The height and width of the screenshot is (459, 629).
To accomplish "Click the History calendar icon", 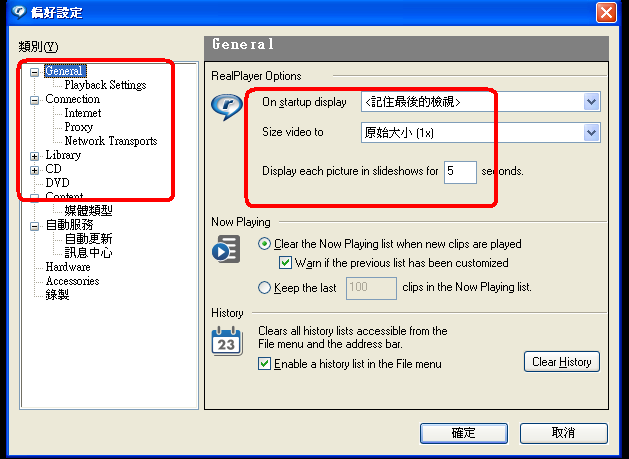I will pos(227,341).
